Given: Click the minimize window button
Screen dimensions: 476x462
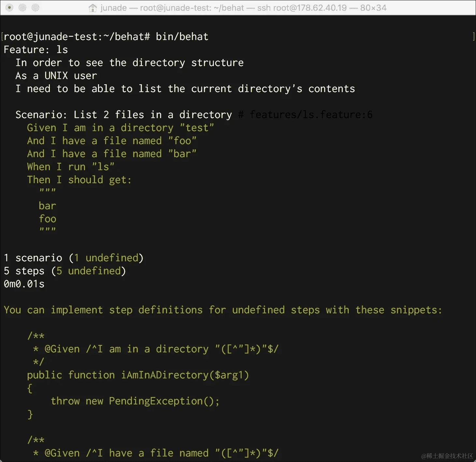Looking at the screenshot, I should 22,7.
